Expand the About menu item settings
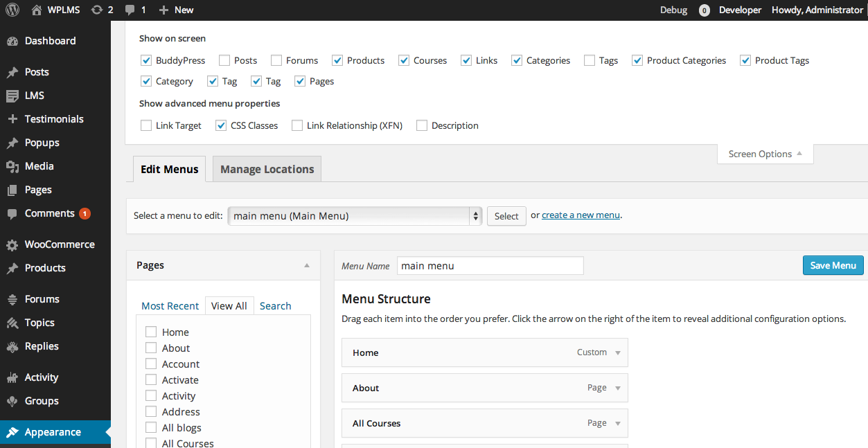 (618, 388)
